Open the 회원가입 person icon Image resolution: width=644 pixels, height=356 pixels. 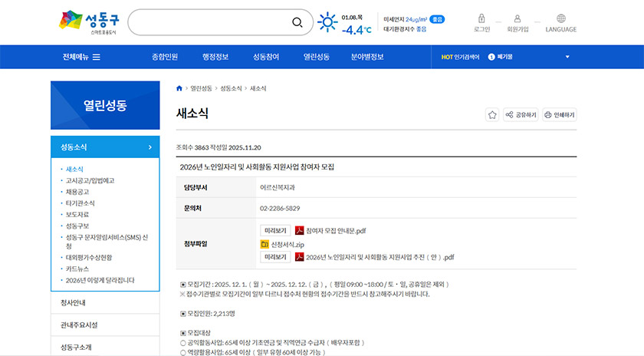click(517, 18)
